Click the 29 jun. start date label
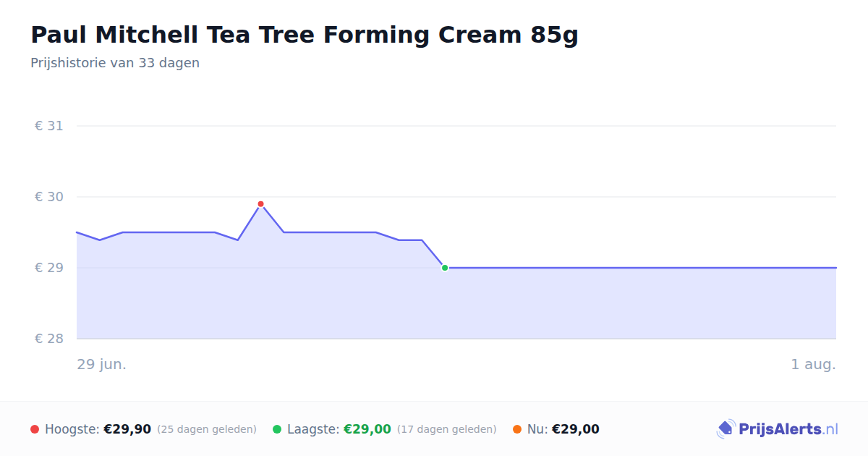The width and height of the screenshot is (868, 456). pyautogui.click(x=102, y=364)
